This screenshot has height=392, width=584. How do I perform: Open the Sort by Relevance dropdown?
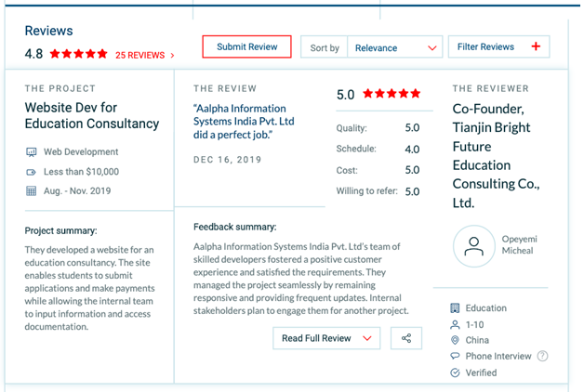pos(394,47)
